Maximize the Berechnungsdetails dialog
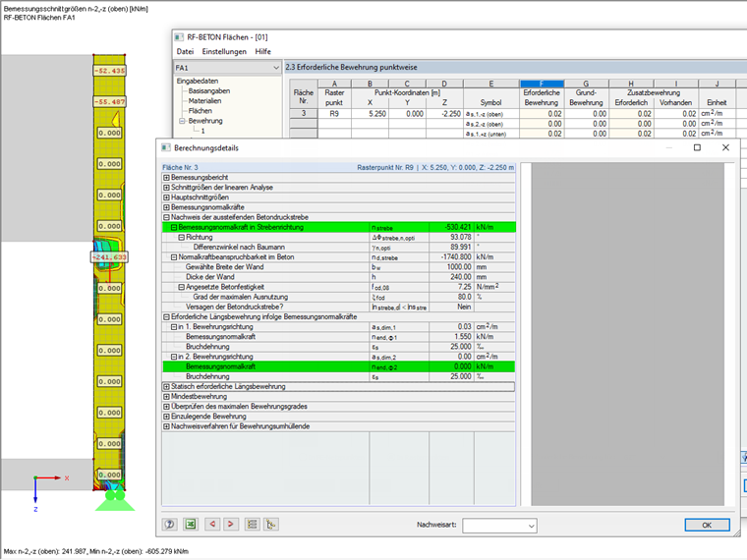This screenshot has width=747, height=560. [x=697, y=147]
